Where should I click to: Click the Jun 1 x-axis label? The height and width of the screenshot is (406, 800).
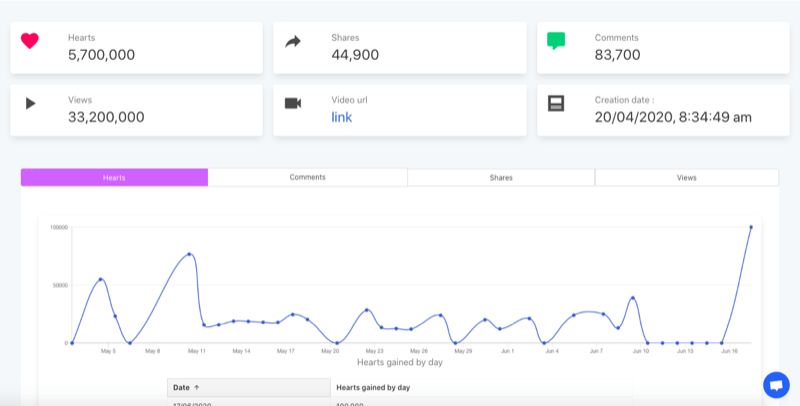(x=508, y=351)
